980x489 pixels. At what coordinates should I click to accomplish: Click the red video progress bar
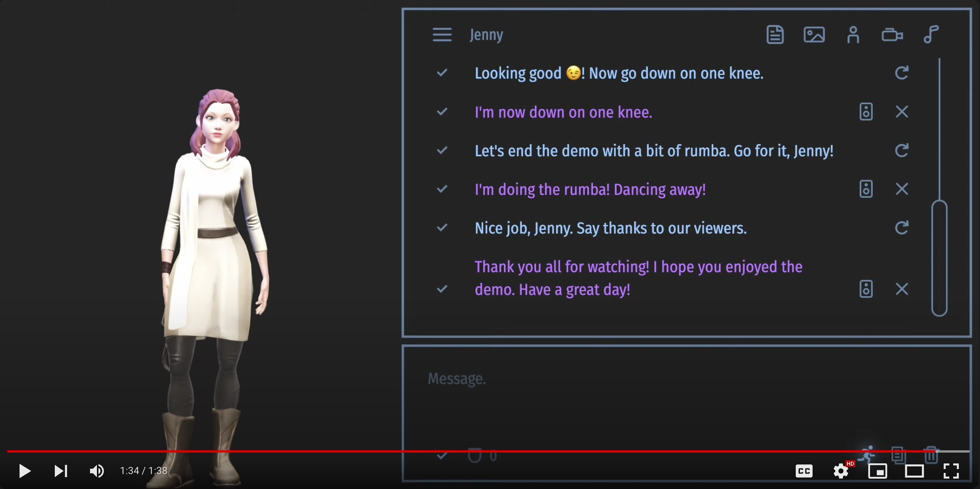[x=460, y=451]
